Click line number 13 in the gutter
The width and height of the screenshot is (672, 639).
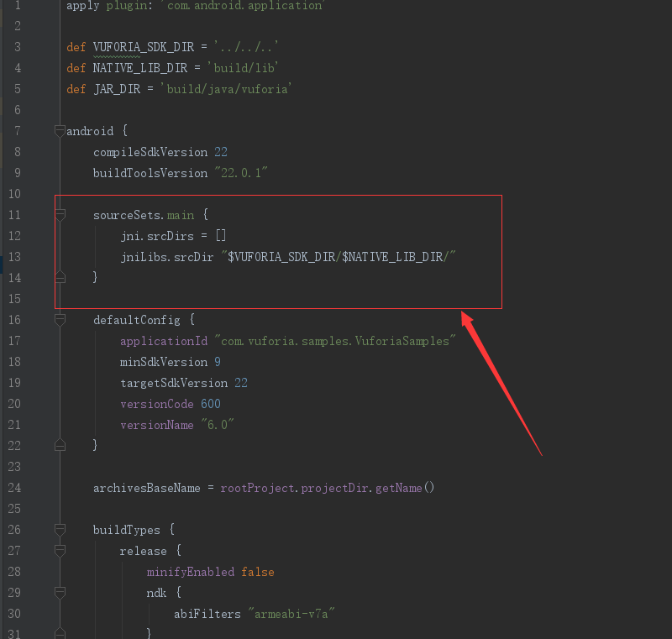point(14,257)
